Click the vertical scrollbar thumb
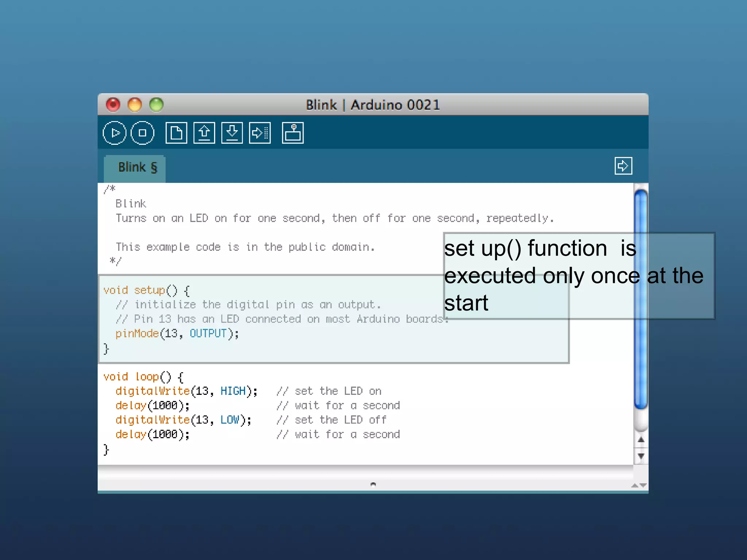747x560 pixels. click(x=641, y=299)
